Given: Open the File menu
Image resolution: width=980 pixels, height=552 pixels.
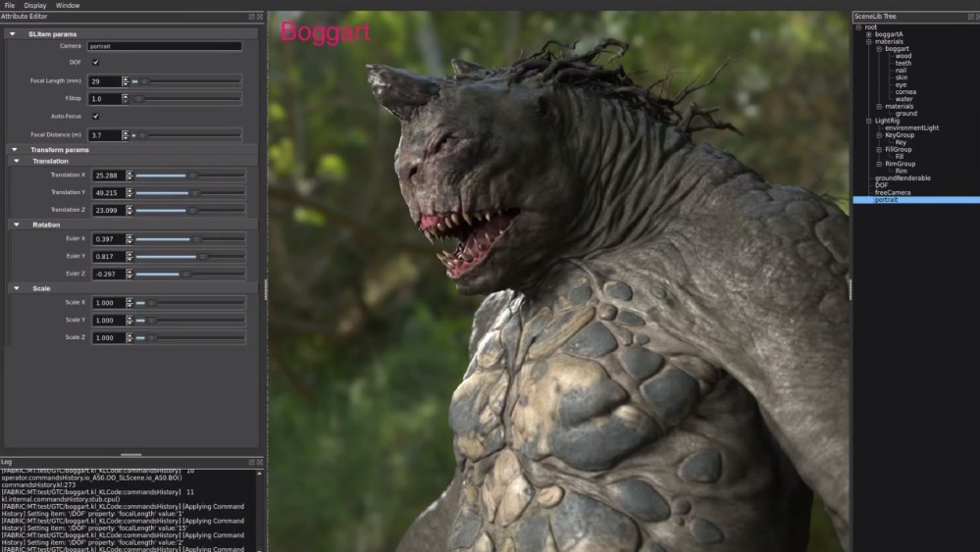Looking at the screenshot, I should (10, 5).
